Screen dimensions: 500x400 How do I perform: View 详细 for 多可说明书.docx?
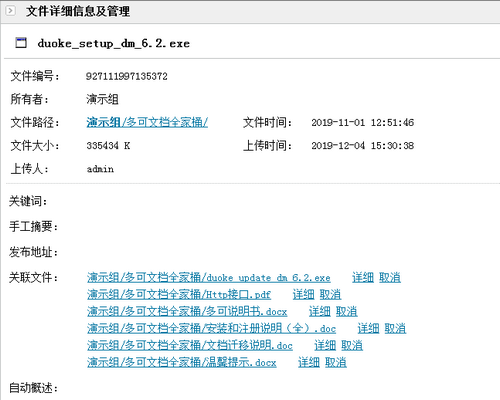click(x=319, y=311)
